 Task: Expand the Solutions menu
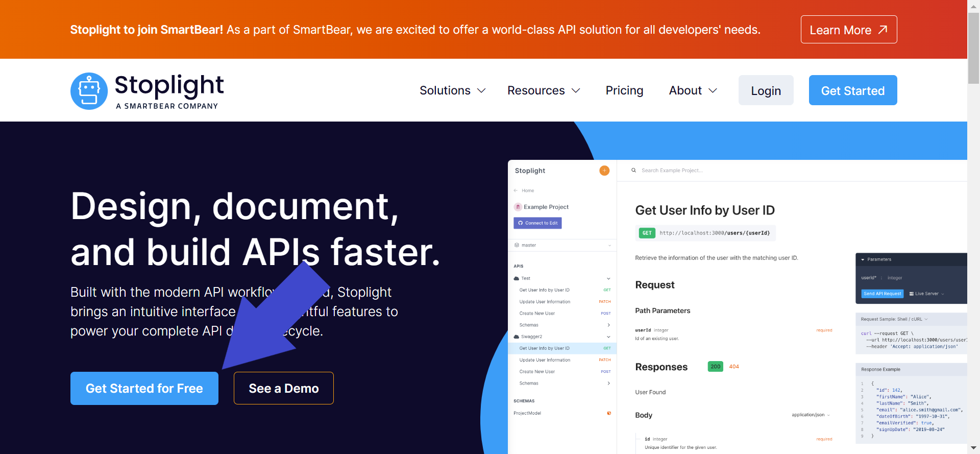tap(452, 90)
